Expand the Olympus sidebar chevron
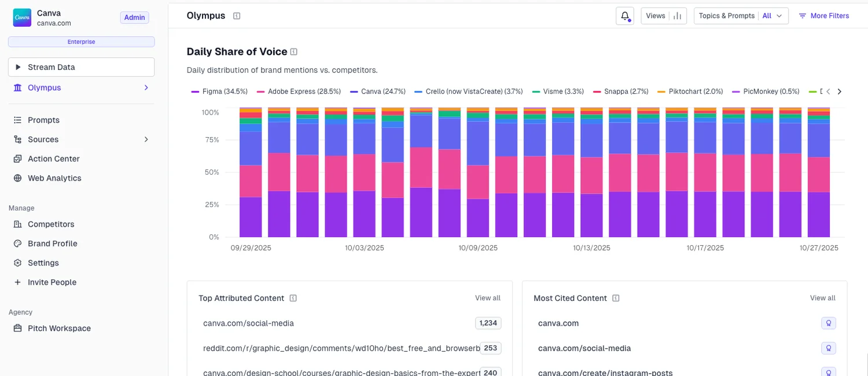868x376 pixels. [146, 87]
